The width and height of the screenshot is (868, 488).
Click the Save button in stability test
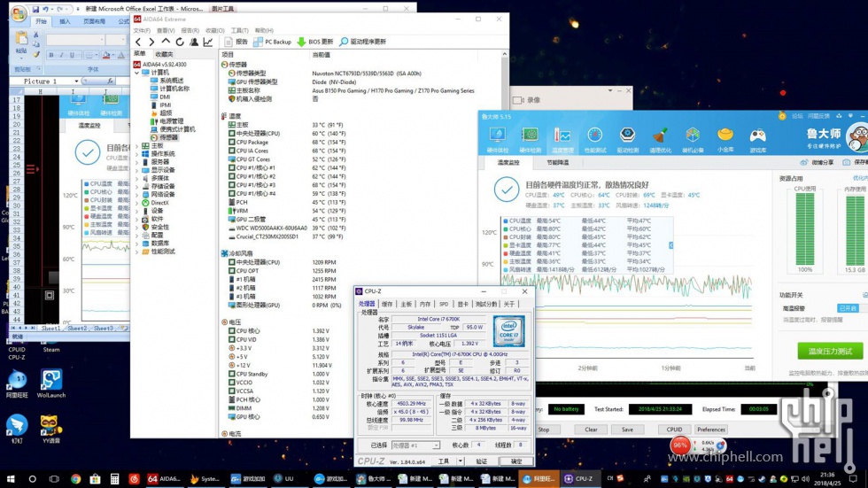coord(627,430)
